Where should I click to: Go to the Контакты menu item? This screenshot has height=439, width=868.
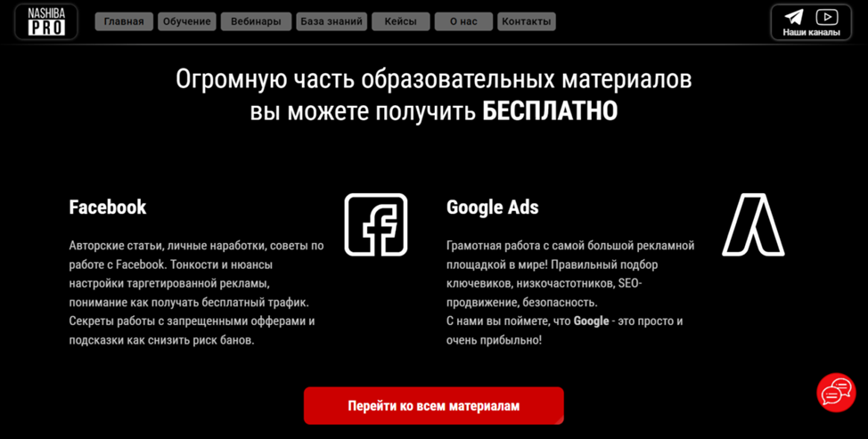point(527,21)
